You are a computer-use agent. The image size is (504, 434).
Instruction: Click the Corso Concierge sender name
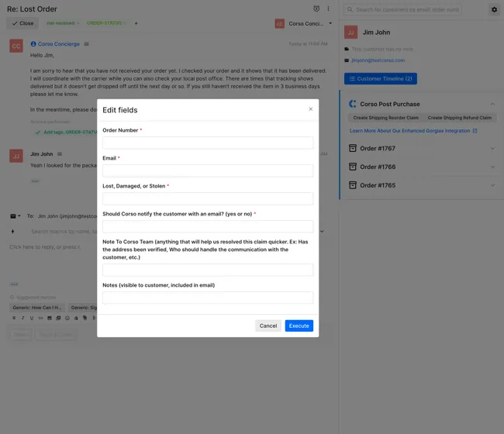[58, 44]
